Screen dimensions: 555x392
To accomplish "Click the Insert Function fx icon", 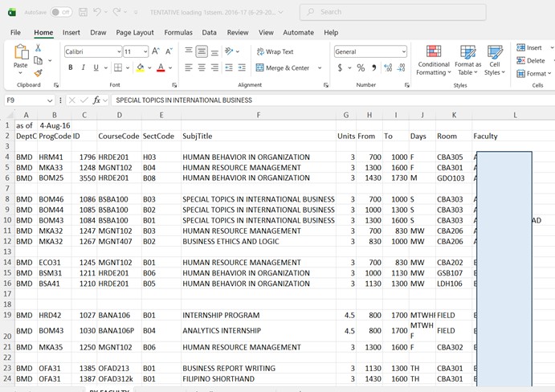I will coord(96,100).
